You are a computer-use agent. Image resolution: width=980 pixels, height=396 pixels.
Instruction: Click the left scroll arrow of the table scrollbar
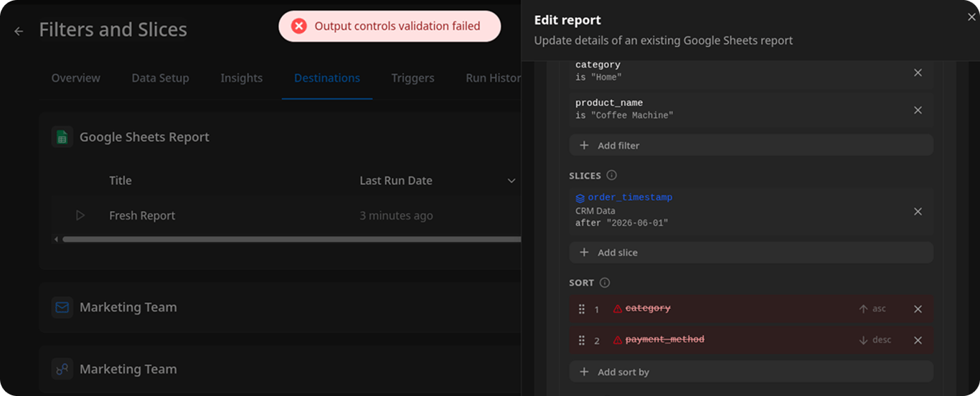(56, 239)
